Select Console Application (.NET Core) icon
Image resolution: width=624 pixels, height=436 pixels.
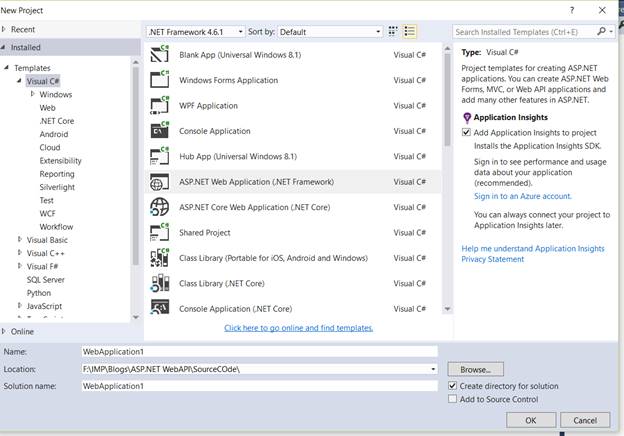[160, 307]
